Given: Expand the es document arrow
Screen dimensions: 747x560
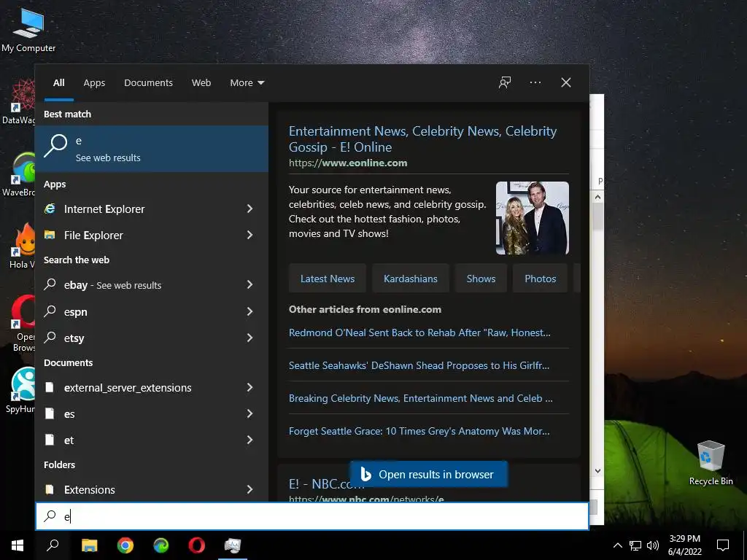Looking at the screenshot, I should pyautogui.click(x=249, y=413).
